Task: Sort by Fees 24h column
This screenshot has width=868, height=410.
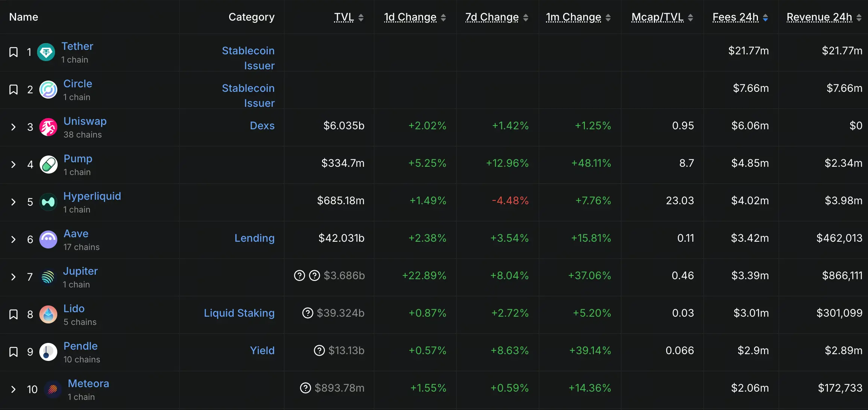Action: [x=740, y=17]
